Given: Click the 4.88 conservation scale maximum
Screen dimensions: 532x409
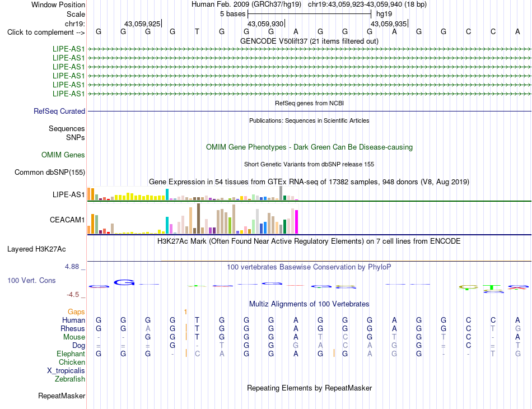Looking at the screenshot, I should tap(72, 267).
